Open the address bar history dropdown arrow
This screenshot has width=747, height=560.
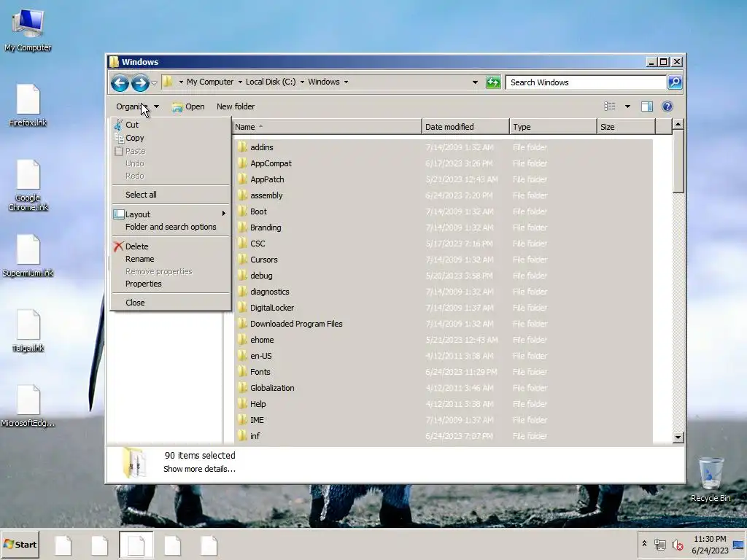tap(475, 82)
